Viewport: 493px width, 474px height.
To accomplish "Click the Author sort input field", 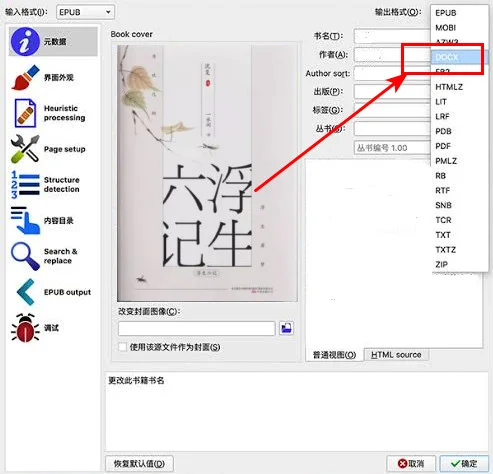I will point(392,73).
